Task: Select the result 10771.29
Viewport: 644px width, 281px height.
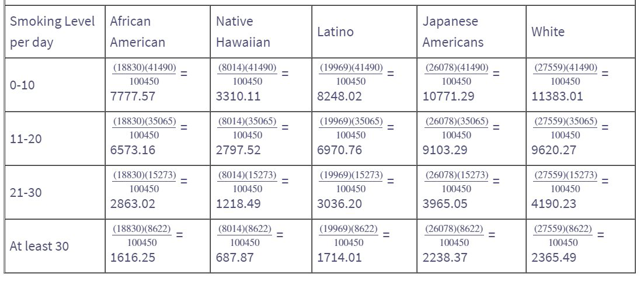Action: click(448, 96)
